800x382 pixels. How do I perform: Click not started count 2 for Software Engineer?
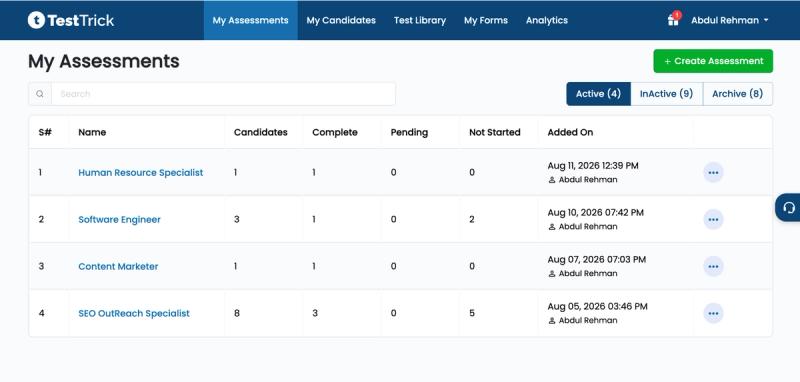pyautogui.click(x=472, y=219)
